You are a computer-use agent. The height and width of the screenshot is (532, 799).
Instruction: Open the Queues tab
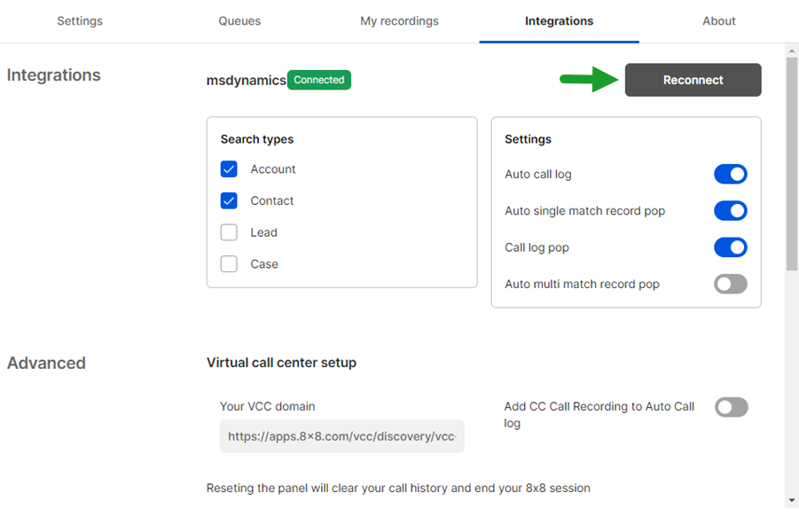pyautogui.click(x=239, y=20)
